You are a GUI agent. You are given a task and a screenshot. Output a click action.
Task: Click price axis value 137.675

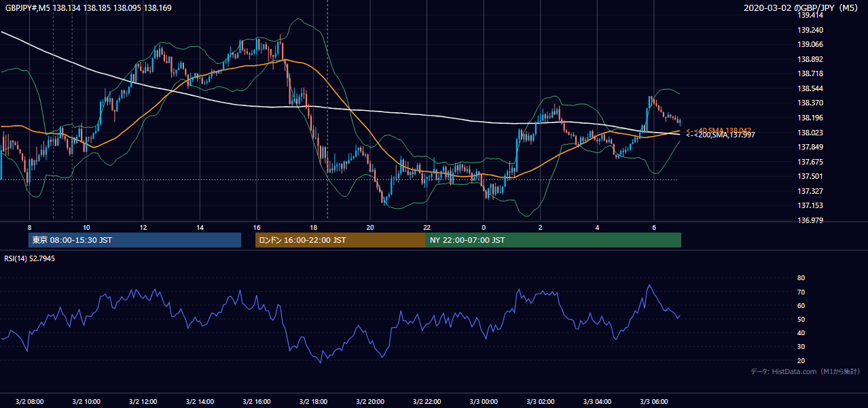click(x=811, y=163)
